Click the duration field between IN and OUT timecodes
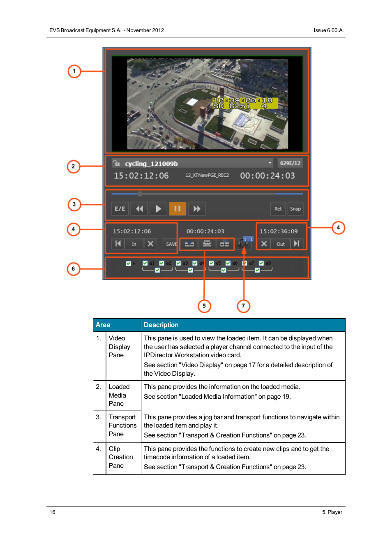392x555 pixels. click(205, 231)
